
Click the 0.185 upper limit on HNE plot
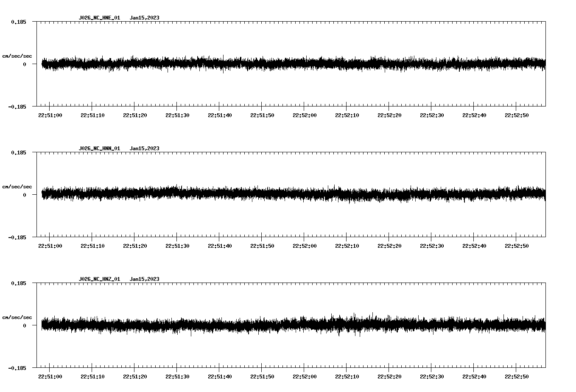pos(18,22)
